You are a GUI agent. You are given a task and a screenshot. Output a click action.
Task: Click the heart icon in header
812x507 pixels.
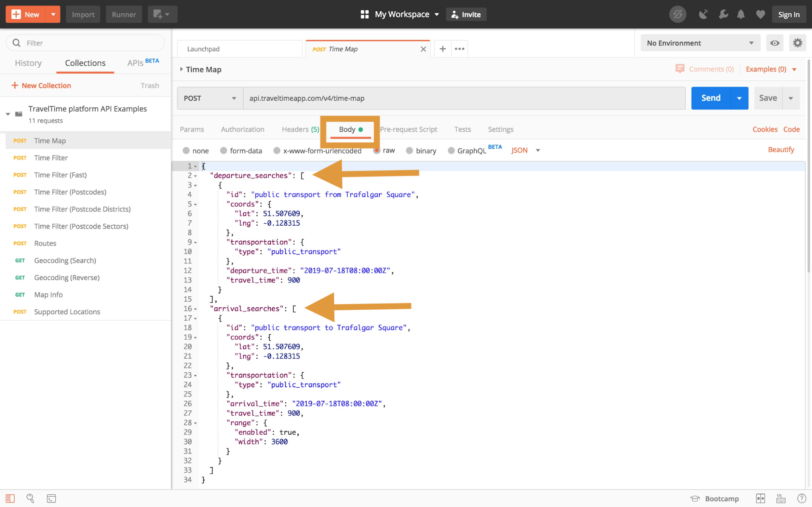760,14
